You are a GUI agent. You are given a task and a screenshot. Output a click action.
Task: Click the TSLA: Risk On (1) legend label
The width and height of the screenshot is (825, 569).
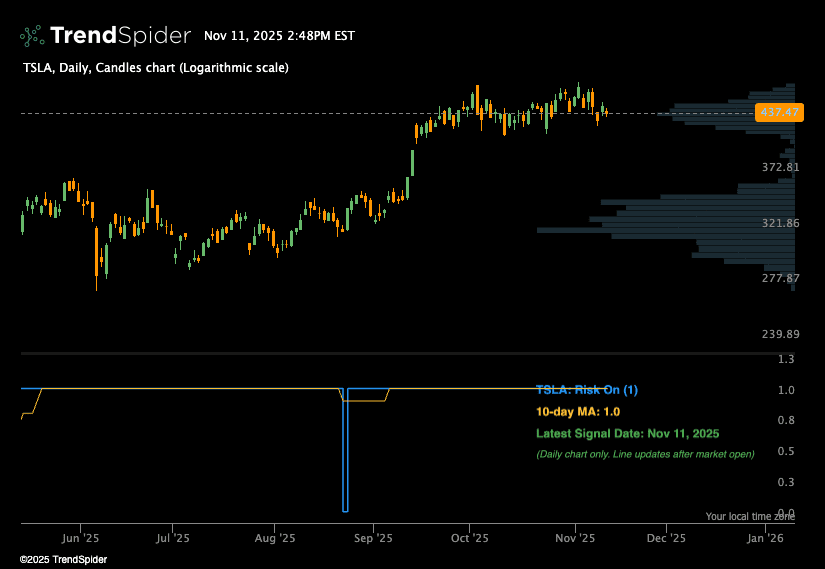[x=586, y=390]
